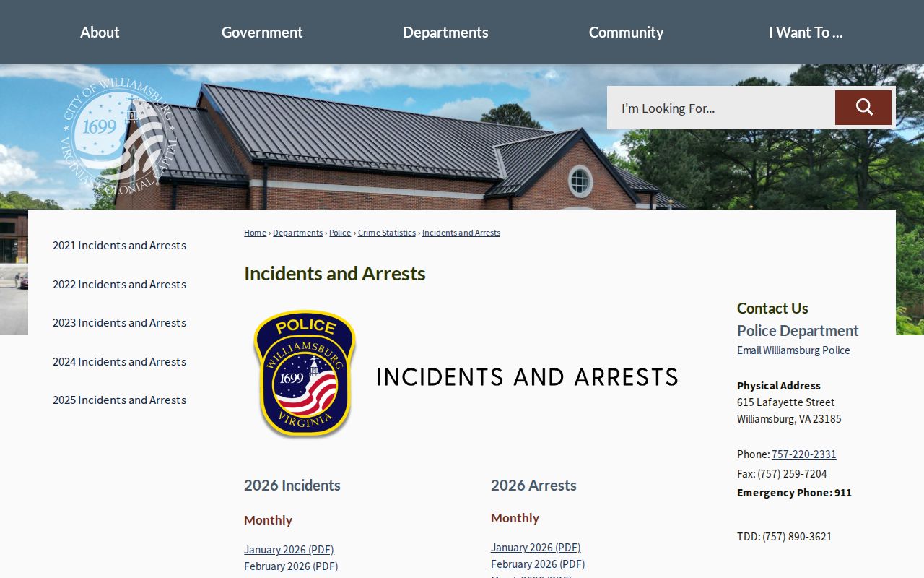
Task: Open February 2026 Arrests PDF
Action: click(538, 564)
